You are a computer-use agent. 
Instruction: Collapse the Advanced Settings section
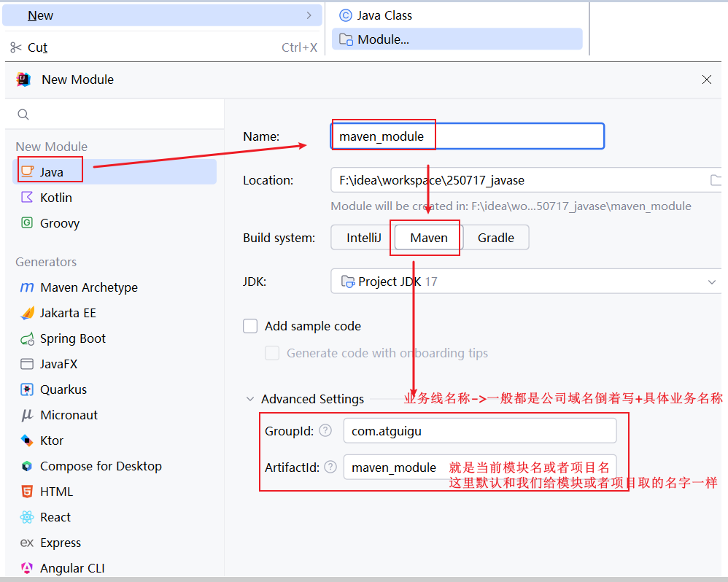pos(249,399)
